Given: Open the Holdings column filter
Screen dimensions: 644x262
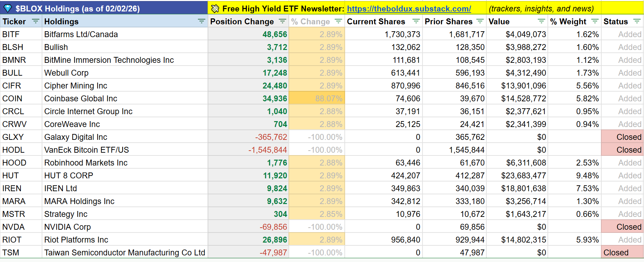Looking at the screenshot, I should point(201,21).
